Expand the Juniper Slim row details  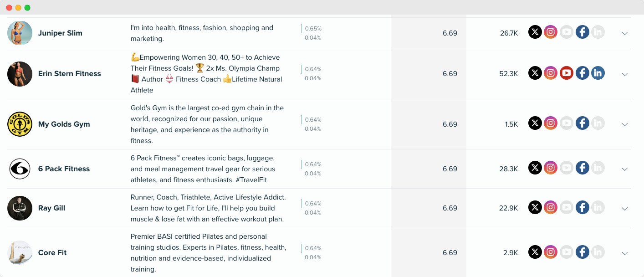point(624,33)
